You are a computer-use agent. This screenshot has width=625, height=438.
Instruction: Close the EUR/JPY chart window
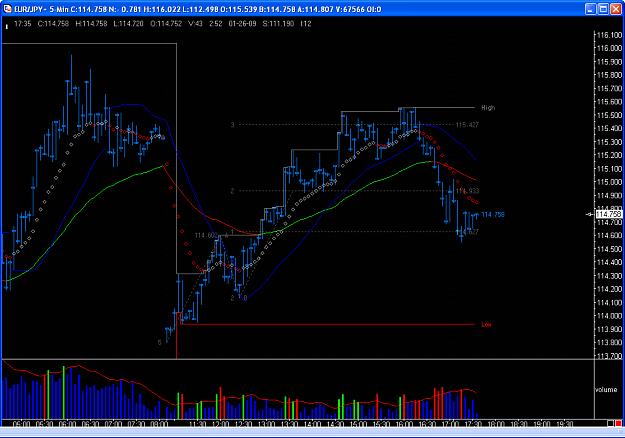pos(616,9)
